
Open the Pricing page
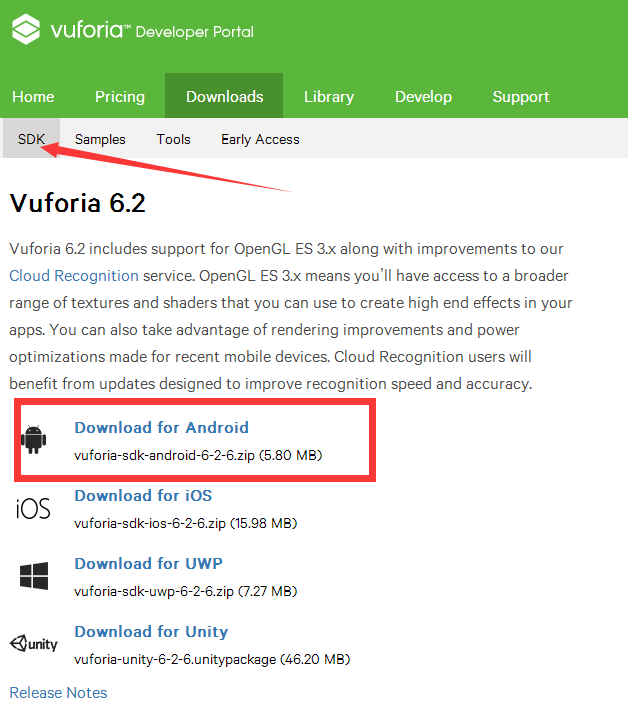120,96
